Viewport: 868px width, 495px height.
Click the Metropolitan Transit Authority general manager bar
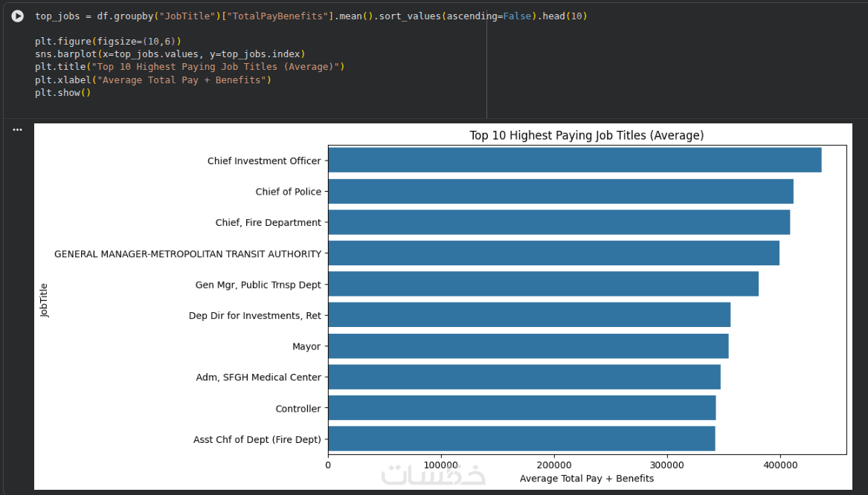pyautogui.click(x=553, y=253)
